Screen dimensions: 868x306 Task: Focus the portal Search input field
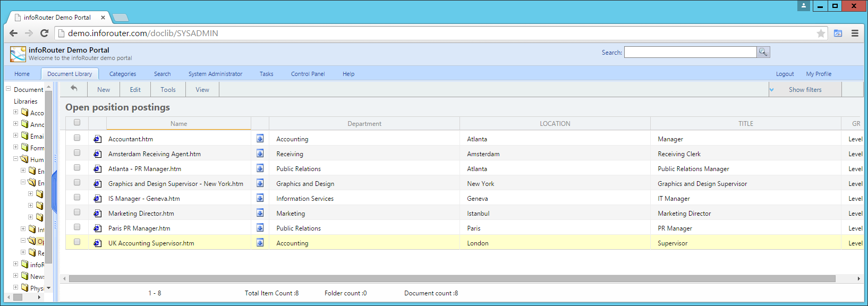[691, 52]
